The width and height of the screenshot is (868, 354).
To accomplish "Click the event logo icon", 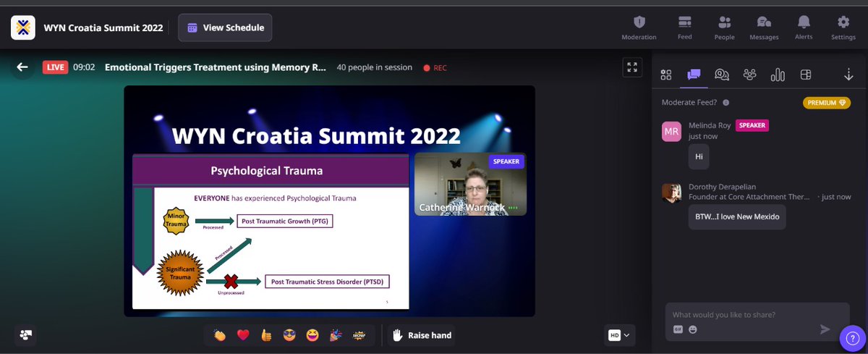I will 22,28.
